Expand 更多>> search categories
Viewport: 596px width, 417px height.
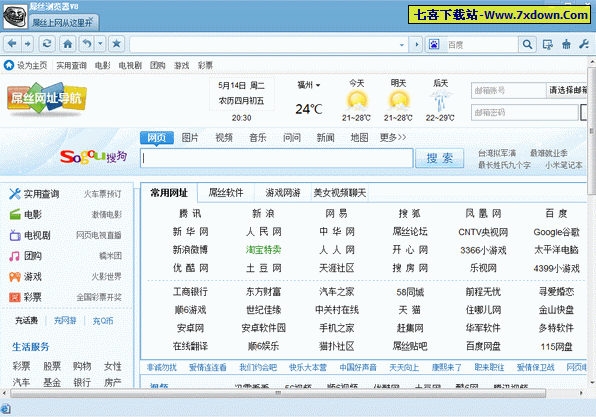pos(393,137)
